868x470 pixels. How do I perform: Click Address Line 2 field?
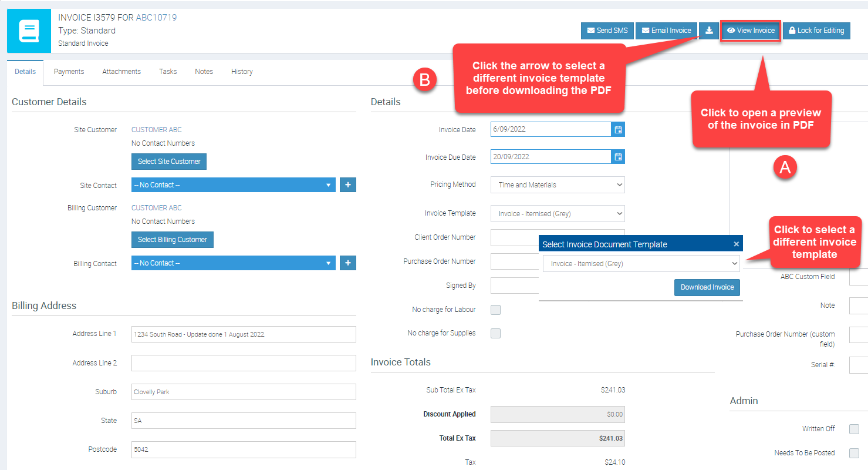pos(244,363)
